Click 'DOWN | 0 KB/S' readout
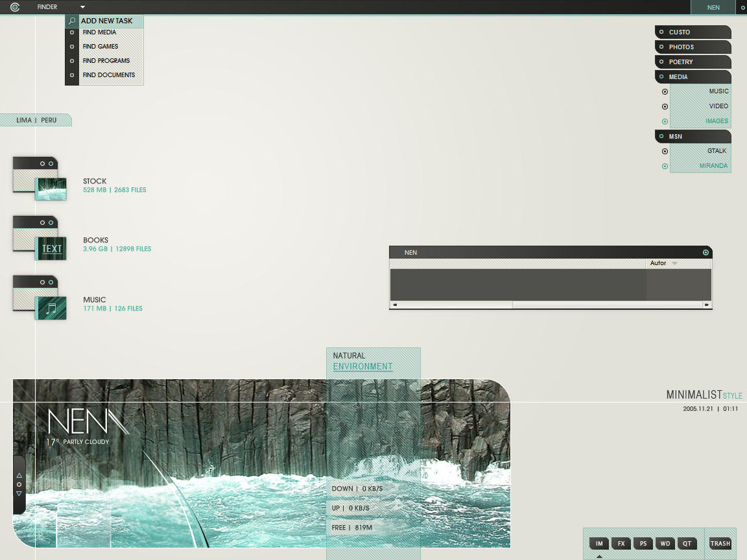Viewport: 747px width, 560px height. coord(357,489)
